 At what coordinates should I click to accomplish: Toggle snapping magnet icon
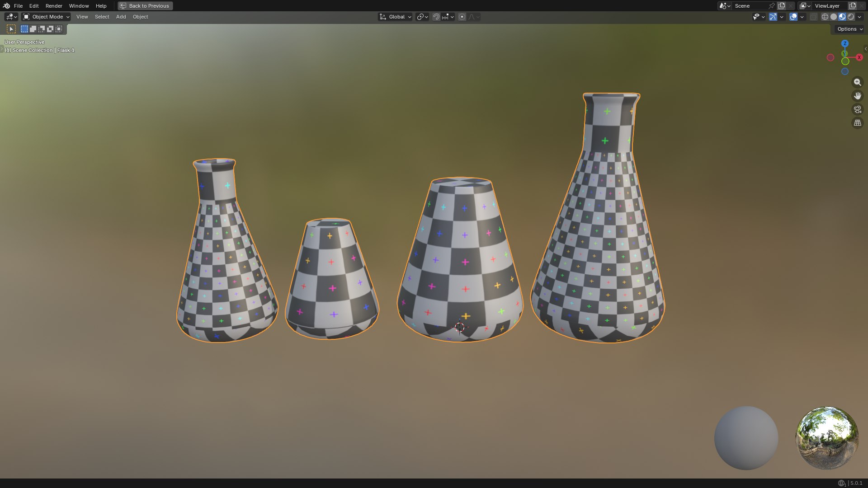click(x=436, y=17)
